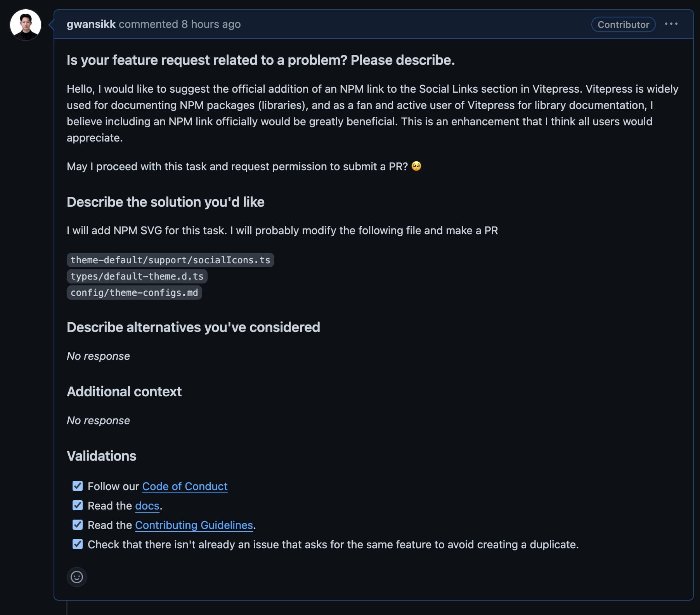The image size is (700, 615).
Task: Click the theme-configs.md code snippet
Action: (x=134, y=293)
